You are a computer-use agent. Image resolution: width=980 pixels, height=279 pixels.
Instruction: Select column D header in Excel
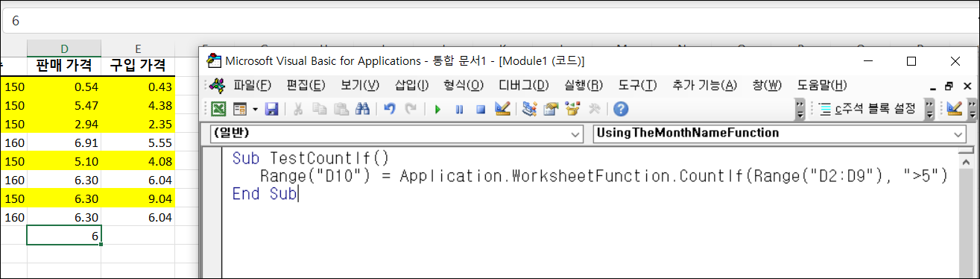pos(64,48)
